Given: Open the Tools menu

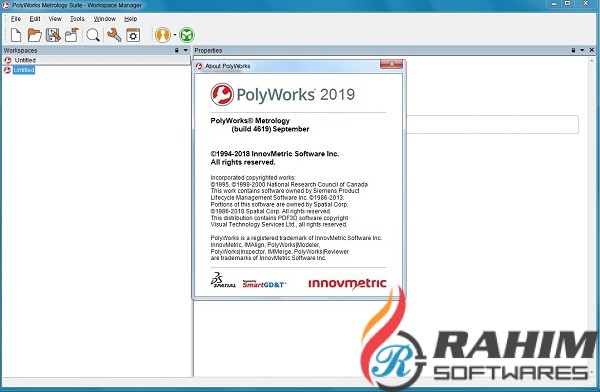Looking at the screenshot, I should point(77,19).
